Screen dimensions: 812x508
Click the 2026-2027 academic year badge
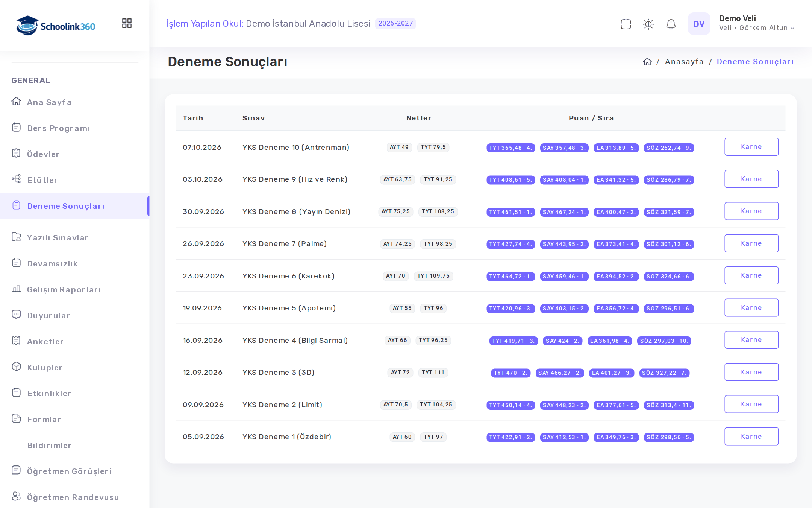395,23
